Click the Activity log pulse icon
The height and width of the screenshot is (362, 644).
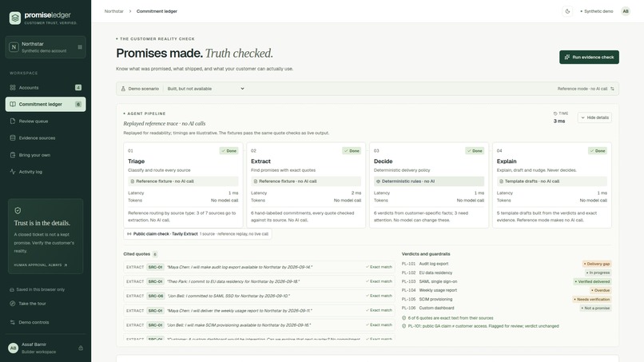click(13, 172)
